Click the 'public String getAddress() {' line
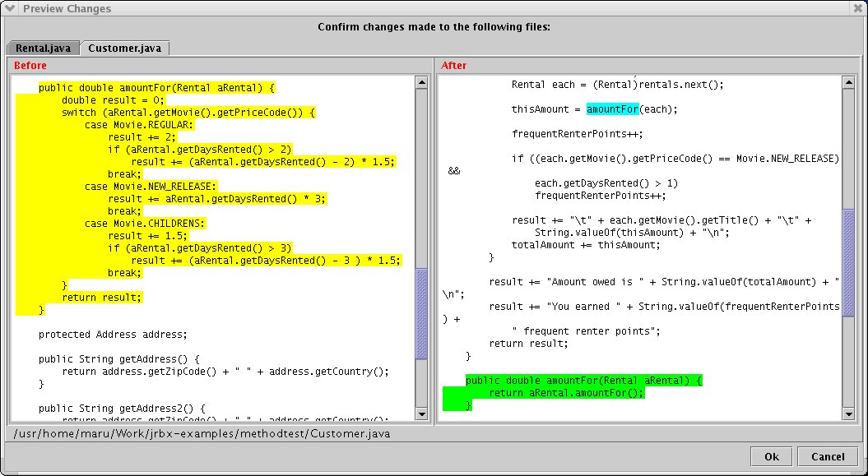The width and height of the screenshot is (868, 476). 119,359
